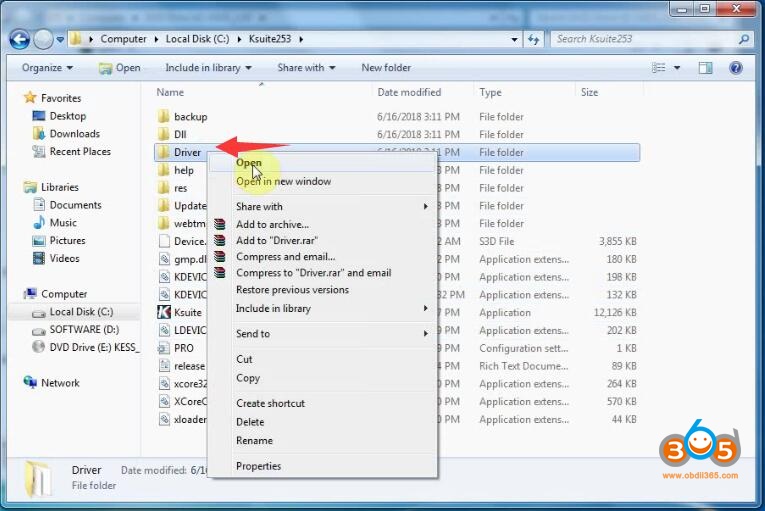Screen dimensions: 765x511
Task: Expand Include in library toolbar dropdown
Action: click(x=208, y=68)
